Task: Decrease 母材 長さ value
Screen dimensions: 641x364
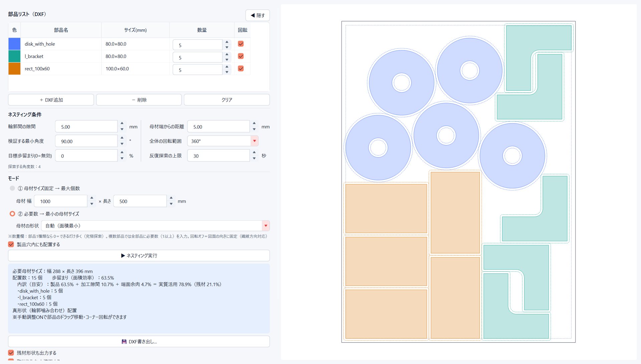Action: [x=171, y=204]
